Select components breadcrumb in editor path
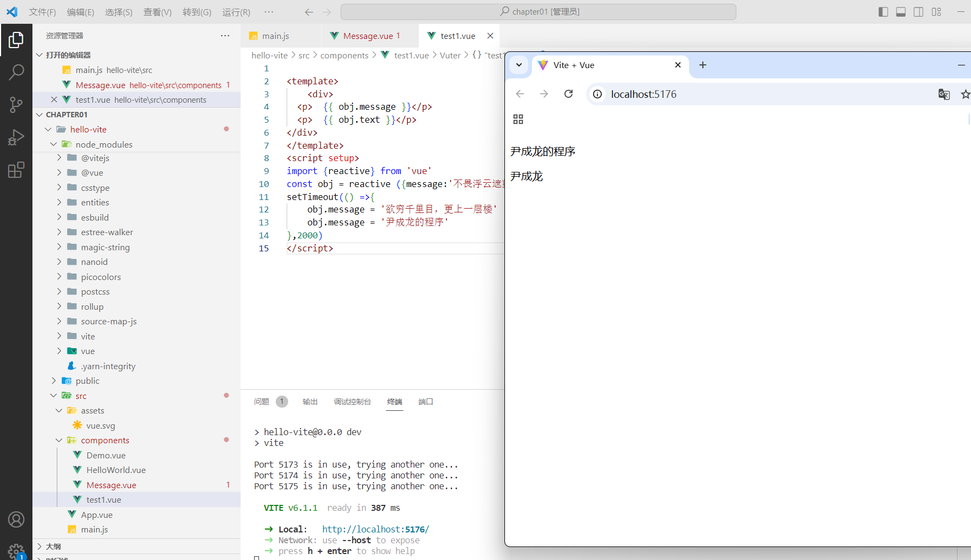971x560 pixels. [x=344, y=55]
